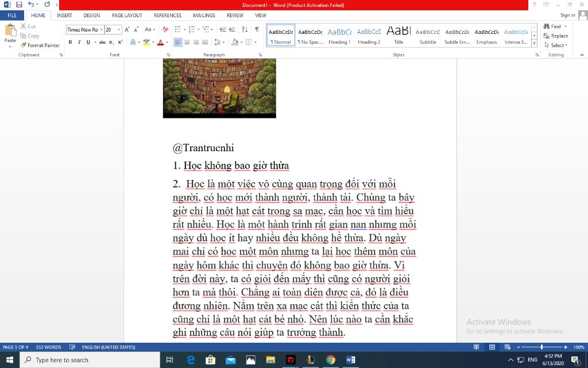588x368 pixels.
Task: Open Microsoft Edge from the taskbar
Action: point(191,360)
